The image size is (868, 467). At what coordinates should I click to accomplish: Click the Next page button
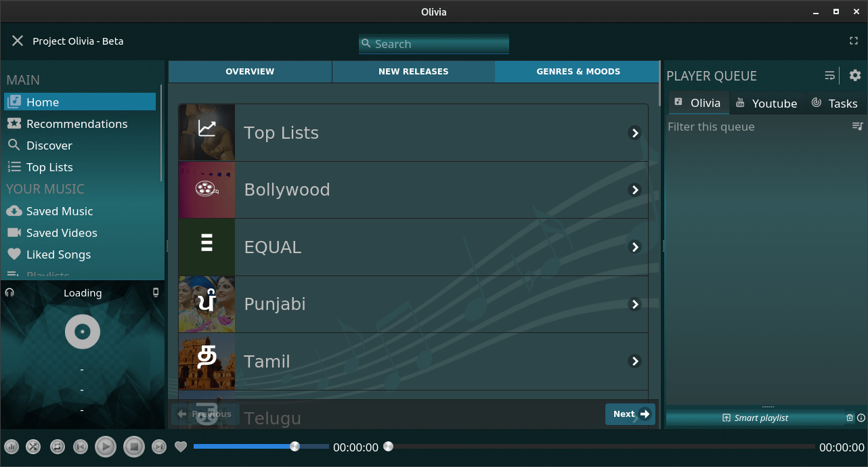[x=630, y=414]
